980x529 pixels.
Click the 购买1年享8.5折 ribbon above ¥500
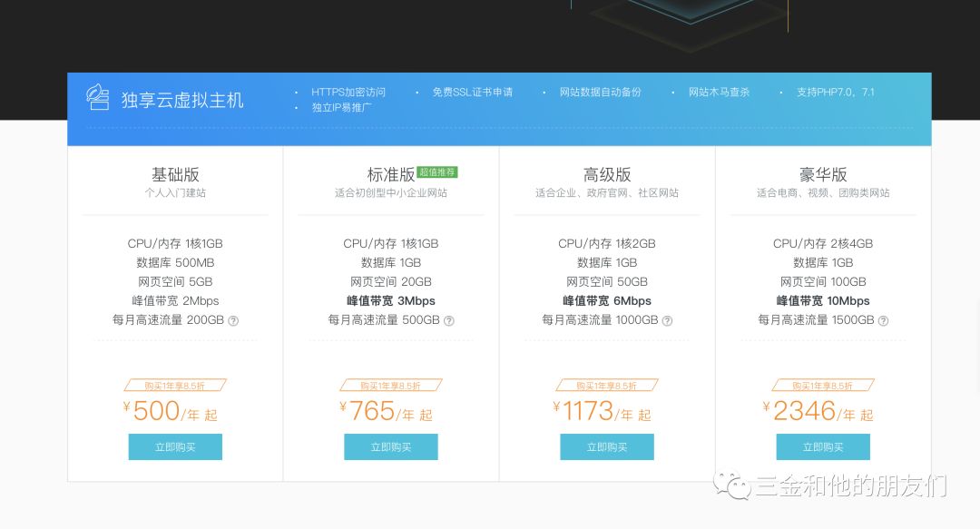175,385
